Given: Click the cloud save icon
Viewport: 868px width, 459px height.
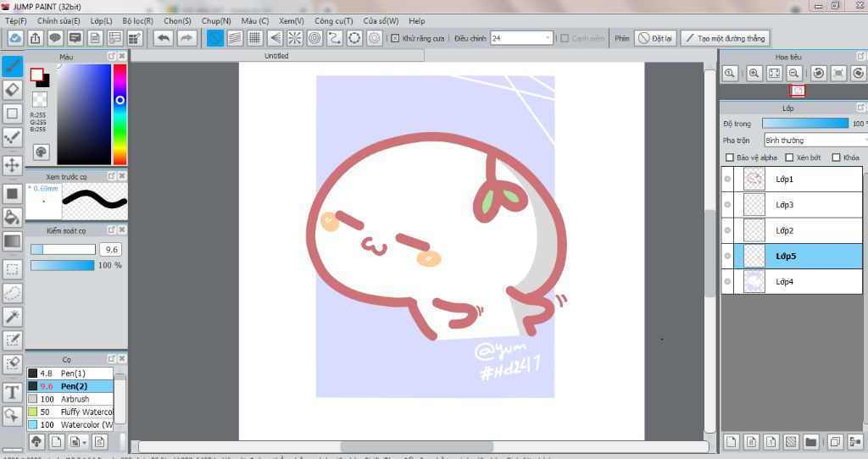Looking at the screenshot, I should pyautogui.click(x=15, y=38).
